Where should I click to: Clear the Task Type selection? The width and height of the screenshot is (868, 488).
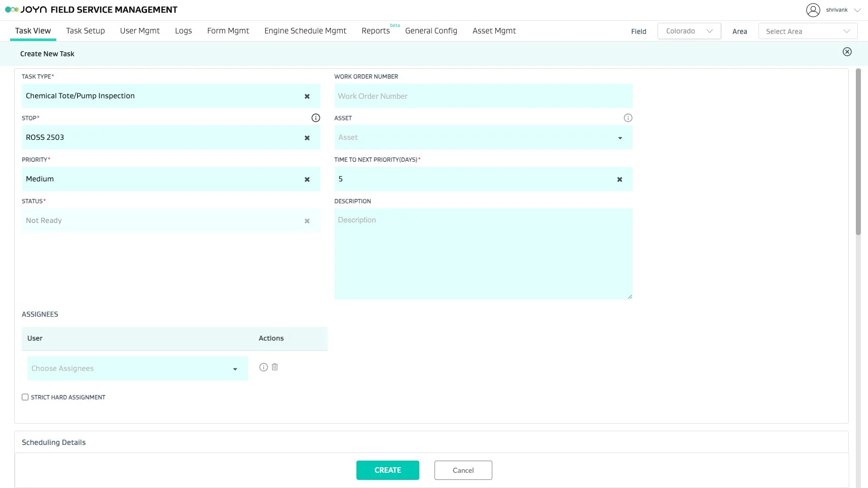click(307, 96)
